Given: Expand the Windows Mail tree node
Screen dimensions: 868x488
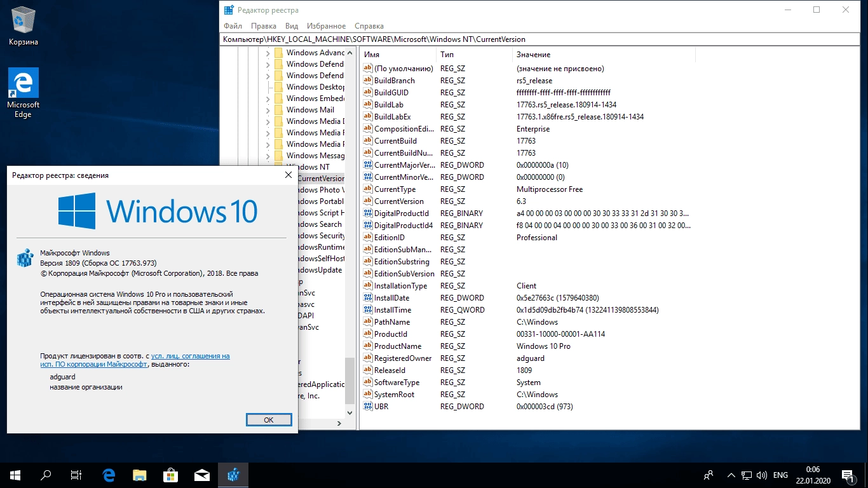Looking at the screenshot, I should tap(268, 111).
